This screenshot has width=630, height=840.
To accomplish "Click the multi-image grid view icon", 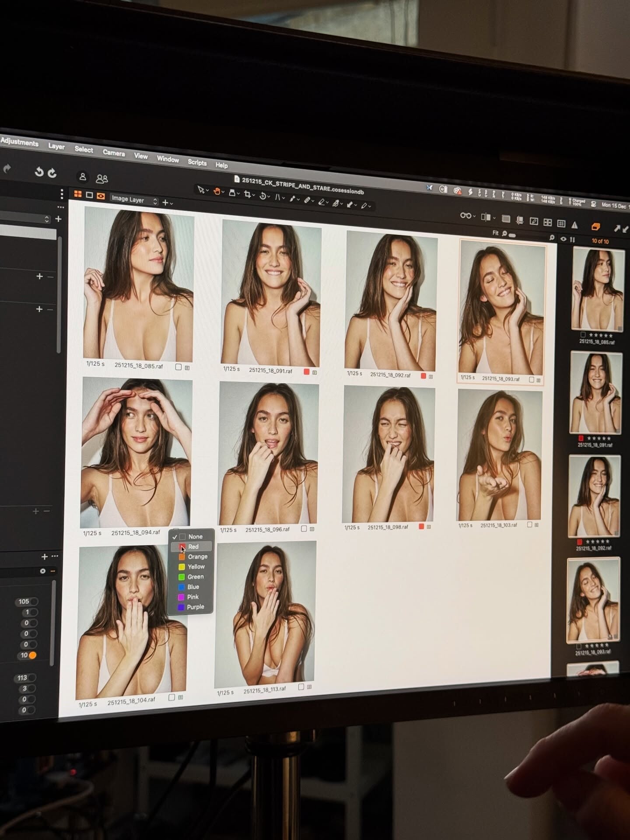I will (x=78, y=194).
